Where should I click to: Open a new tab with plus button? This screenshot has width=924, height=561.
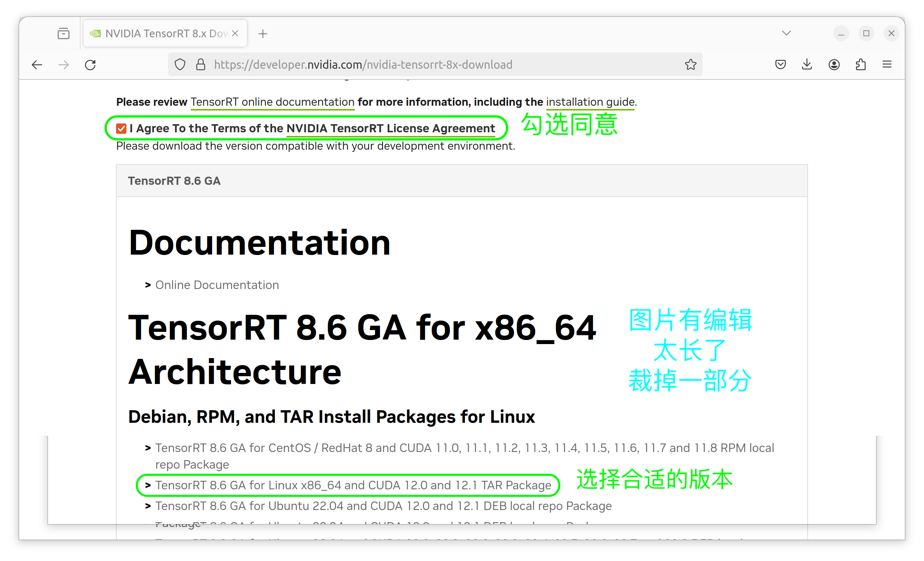pos(263,34)
